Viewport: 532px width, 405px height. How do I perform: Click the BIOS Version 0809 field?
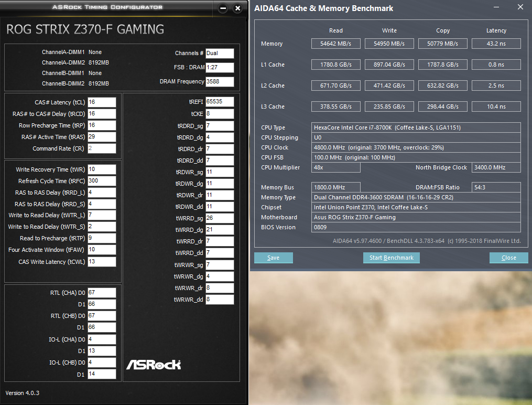coord(416,227)
